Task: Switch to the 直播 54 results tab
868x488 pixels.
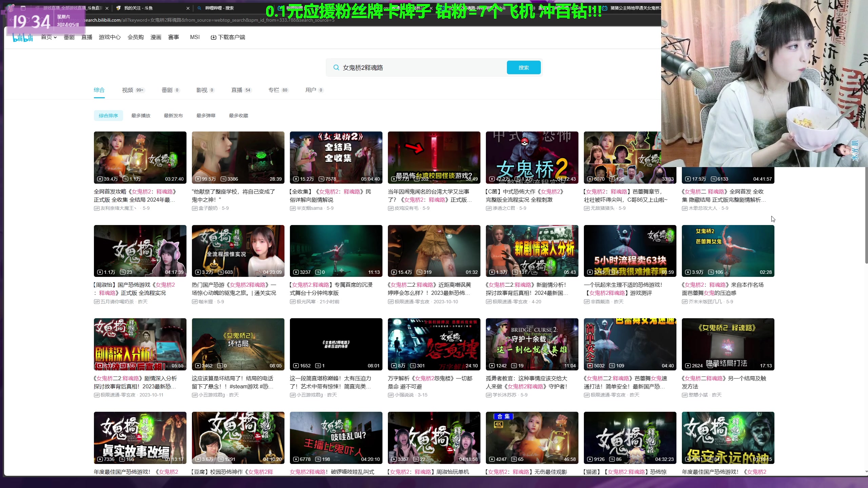Action: coord(241,90)
